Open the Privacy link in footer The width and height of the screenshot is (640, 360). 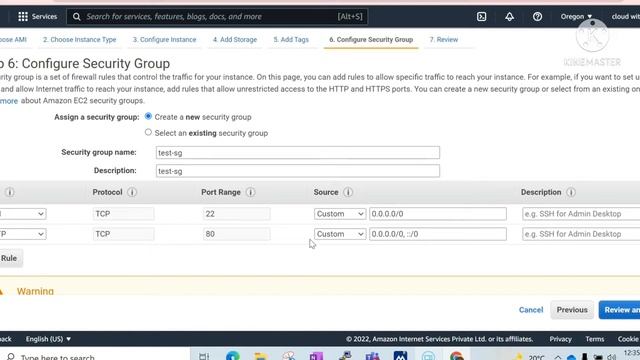tap(560, 339)
